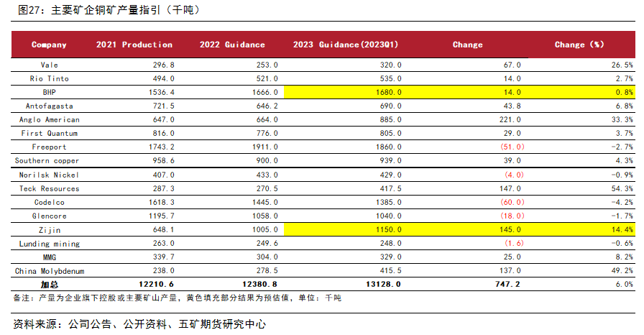644x335 pixels.
Task: Click the 资料来源 source line
Action: tap(139, 324)
